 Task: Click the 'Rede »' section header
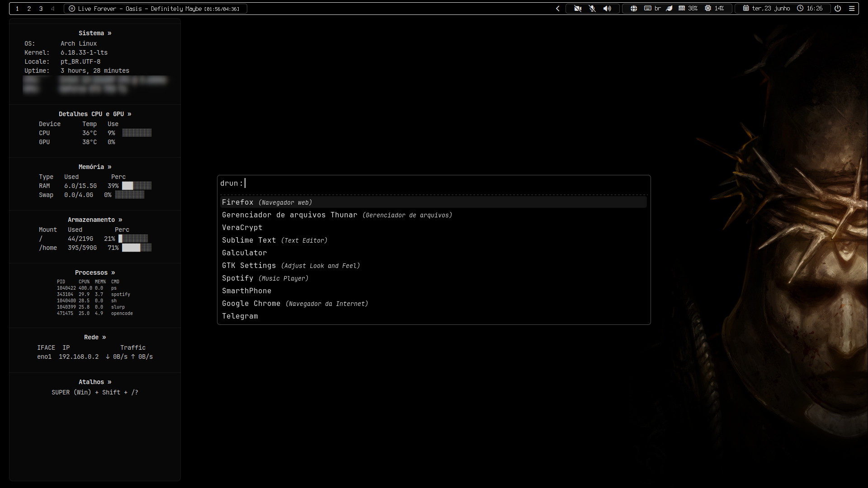[95, 337]
